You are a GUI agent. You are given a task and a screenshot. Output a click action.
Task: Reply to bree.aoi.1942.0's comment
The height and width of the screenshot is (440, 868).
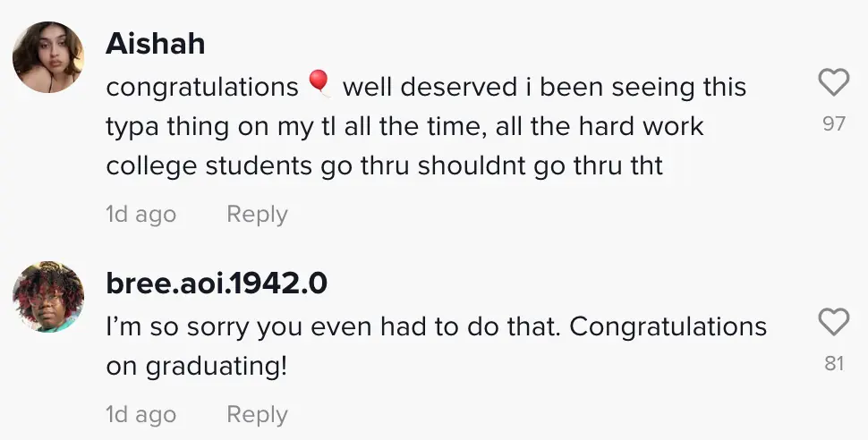point(257,415)
